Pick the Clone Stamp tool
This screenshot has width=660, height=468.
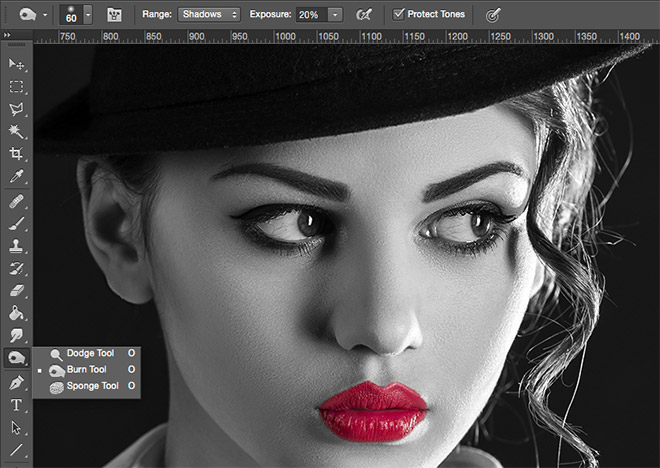click(16, 246)
